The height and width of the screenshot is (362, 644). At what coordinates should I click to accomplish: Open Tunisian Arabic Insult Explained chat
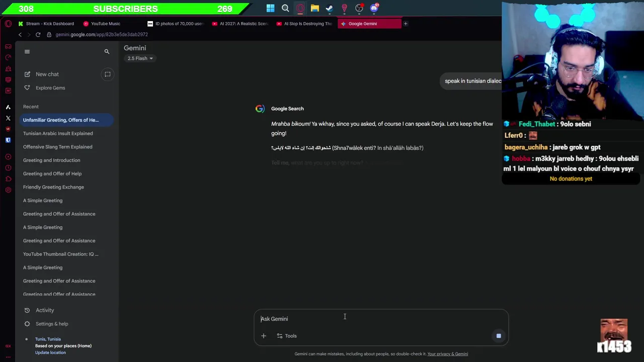58,133
